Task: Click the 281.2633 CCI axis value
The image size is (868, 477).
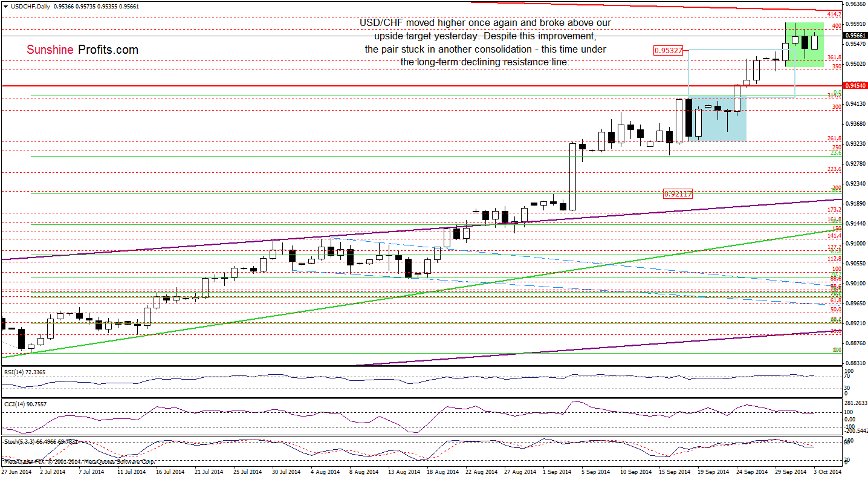Action: tap(857, 403)
